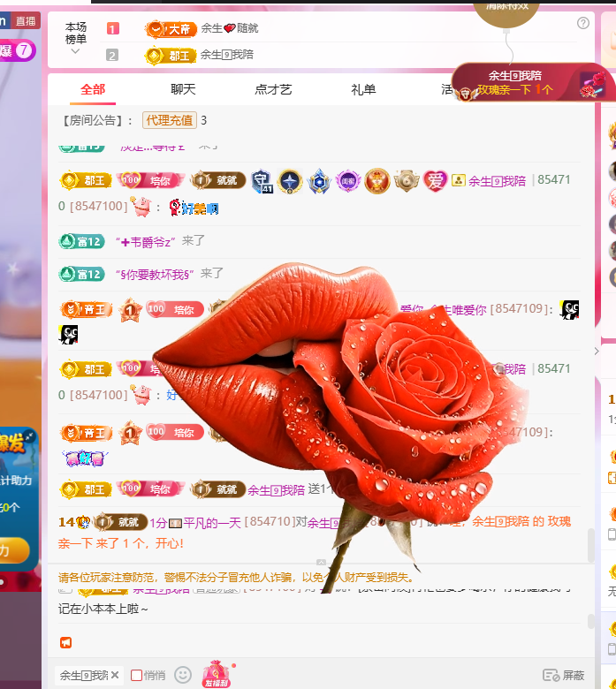Image resolution: width=616 pixels, height=689 pixels.
Task: Open the 发福利 red gift bag
Action: click(x=216, y=674)
